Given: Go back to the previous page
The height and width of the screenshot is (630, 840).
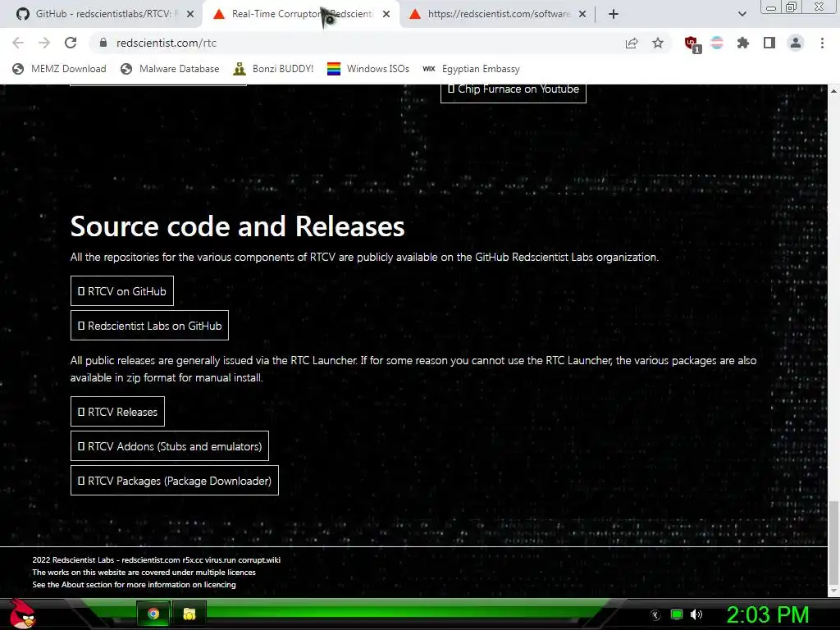Looking at the screenshot, I should (18, 43).
